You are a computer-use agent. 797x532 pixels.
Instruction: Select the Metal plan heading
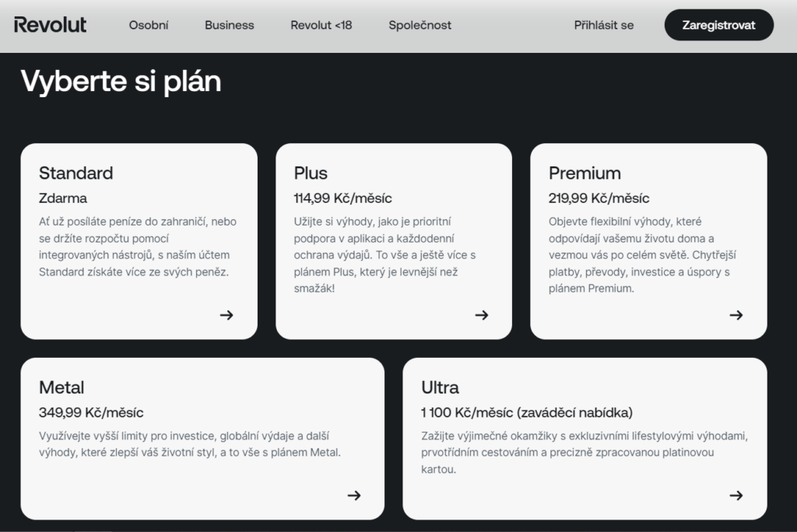(61, 387)
